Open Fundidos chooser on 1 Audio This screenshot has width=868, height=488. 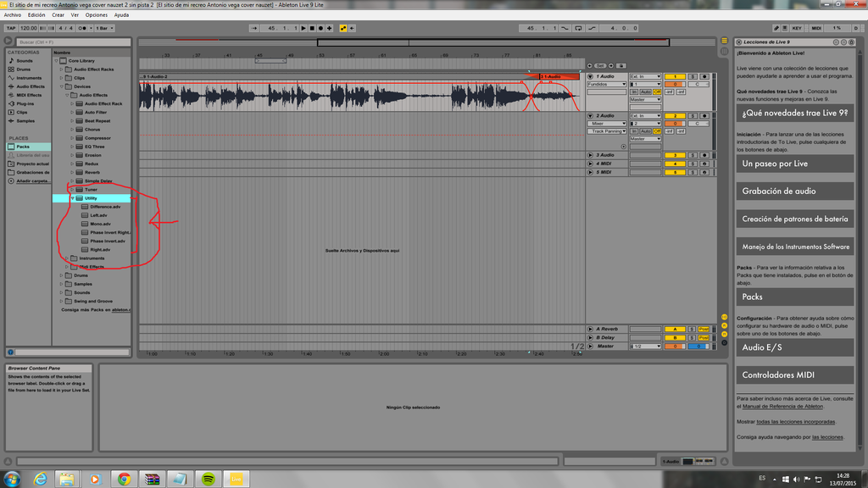click(x=607, y=84)
